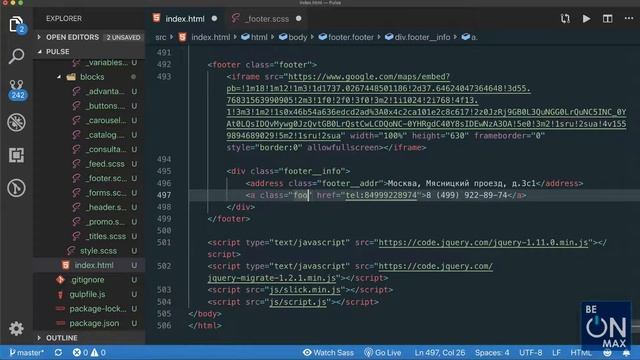Click LF end-of-line selector
640x360 pixels.
pyautogui.click(x=556, y=352)
